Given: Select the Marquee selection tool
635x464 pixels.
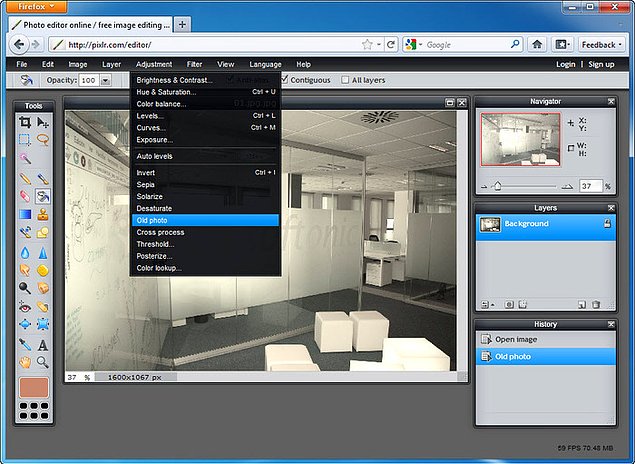Looking at the screenshot, I should coord(25,140).
